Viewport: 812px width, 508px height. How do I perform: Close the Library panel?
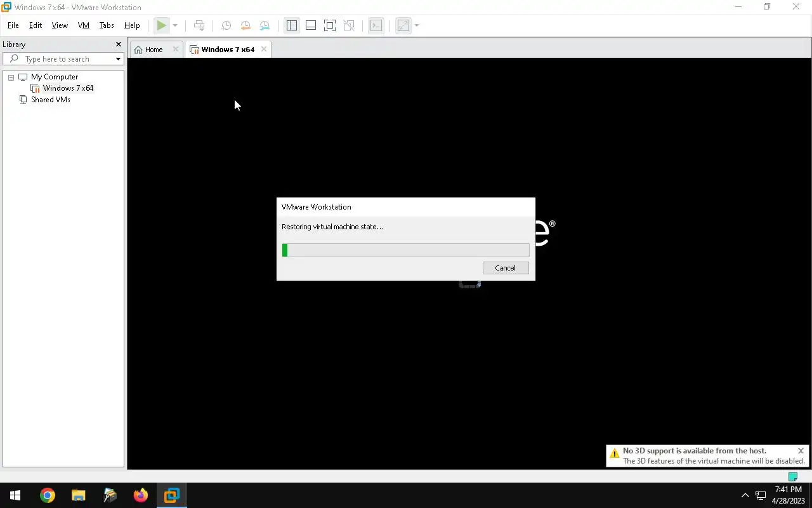pyautogui.click(x=118, y=44)
